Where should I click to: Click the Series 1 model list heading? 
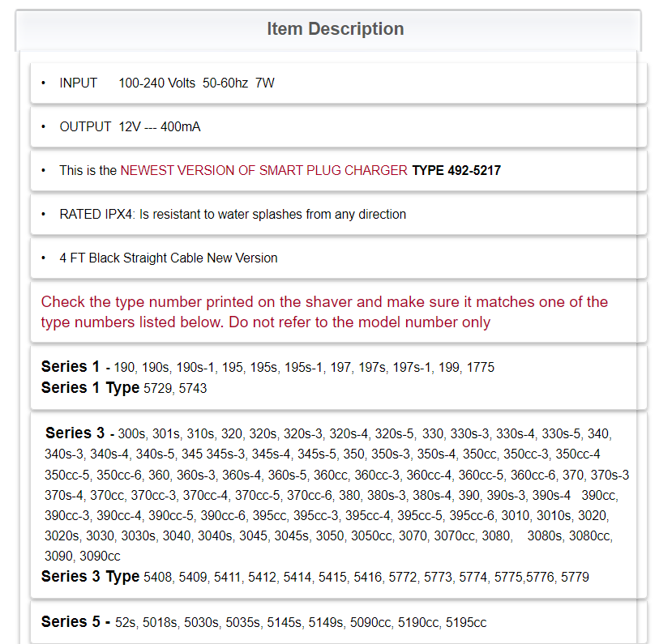tap(71, 366)
